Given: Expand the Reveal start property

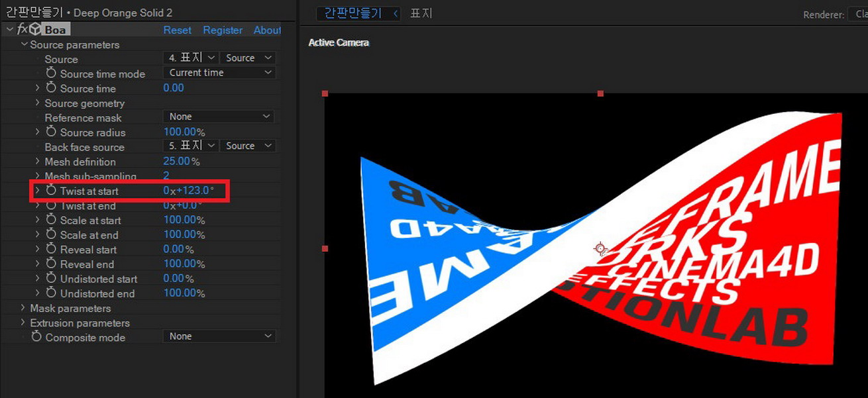Looking at the screenshot, I should click(x=38, y=250).
